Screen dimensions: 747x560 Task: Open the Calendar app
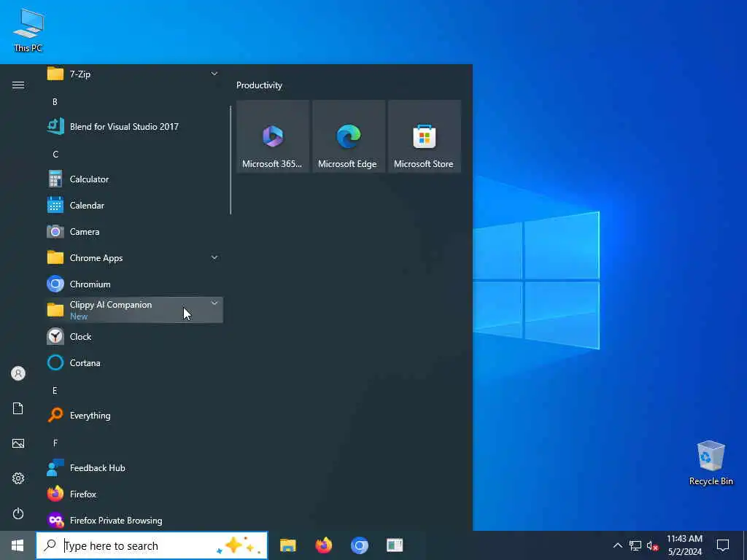pyautogui.click(x=133, y=205)
